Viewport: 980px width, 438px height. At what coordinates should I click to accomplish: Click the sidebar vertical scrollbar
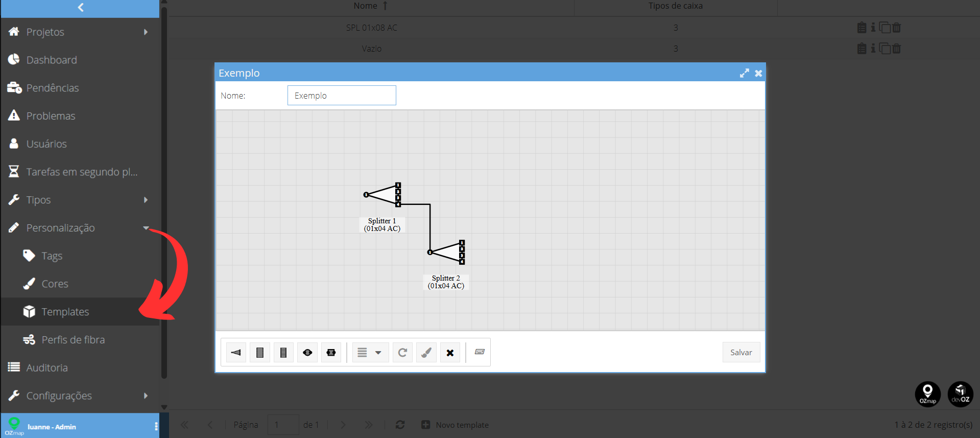[x=164, y=192]
